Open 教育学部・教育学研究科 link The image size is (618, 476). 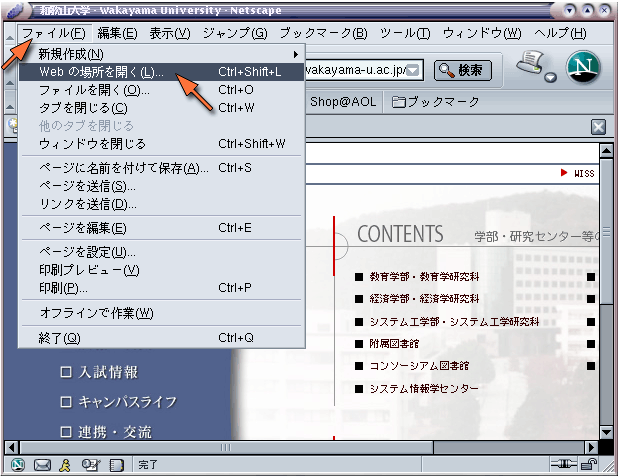pos(424,277)
